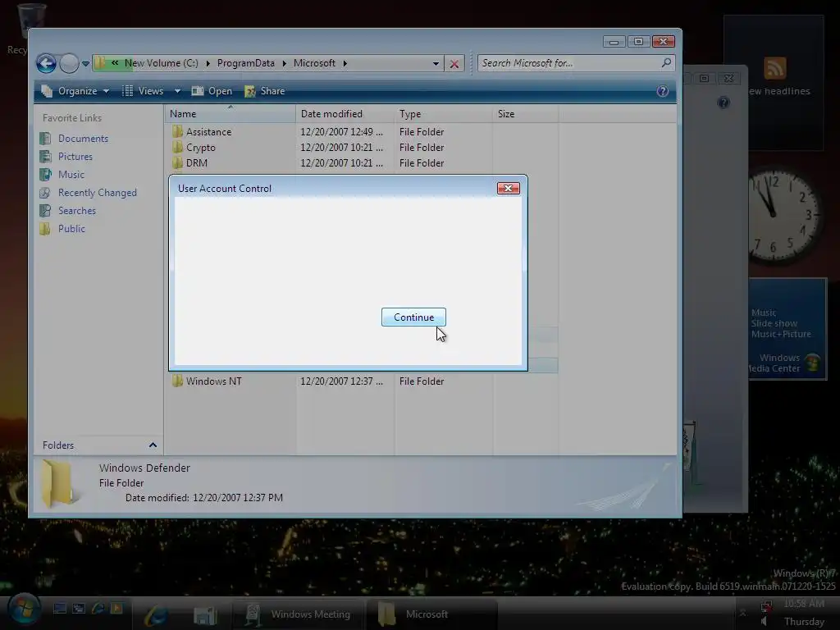Click Open in the Explorer toolbar

212,91
